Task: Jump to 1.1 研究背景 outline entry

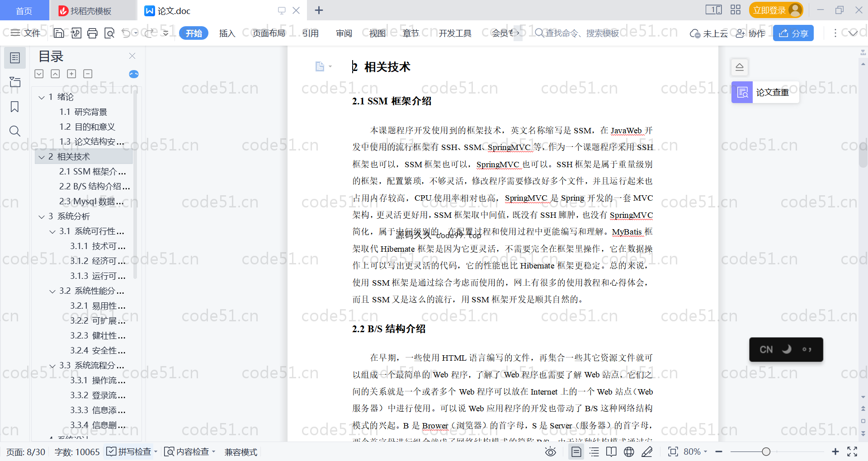Action: [83, 112]
